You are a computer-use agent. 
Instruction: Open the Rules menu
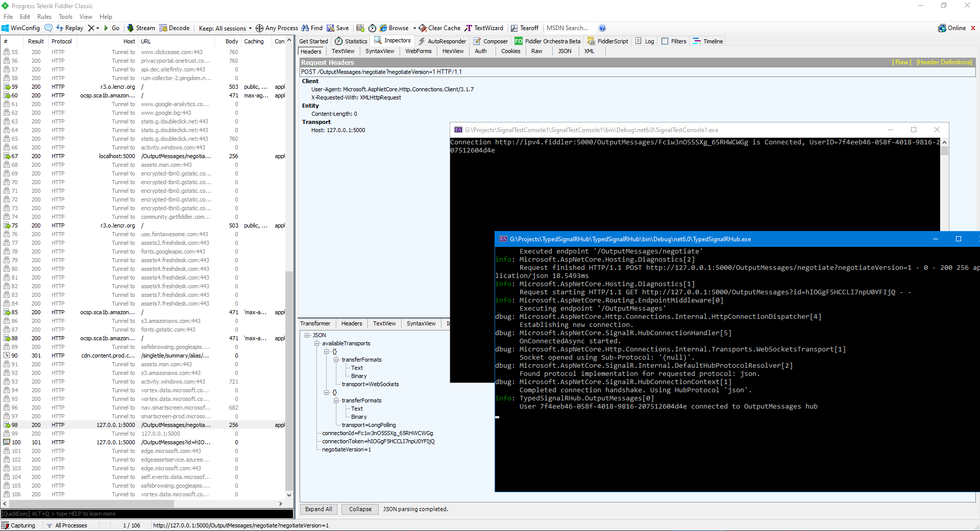tap(44, 16)
